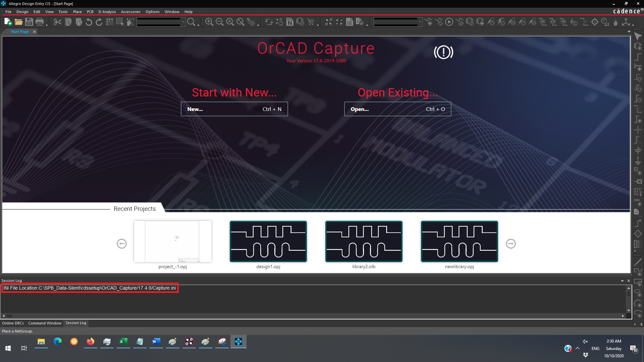Click the warning exclamation icon
The width and height of the screenshot is (644, 362).
click(x=443, y=52)
